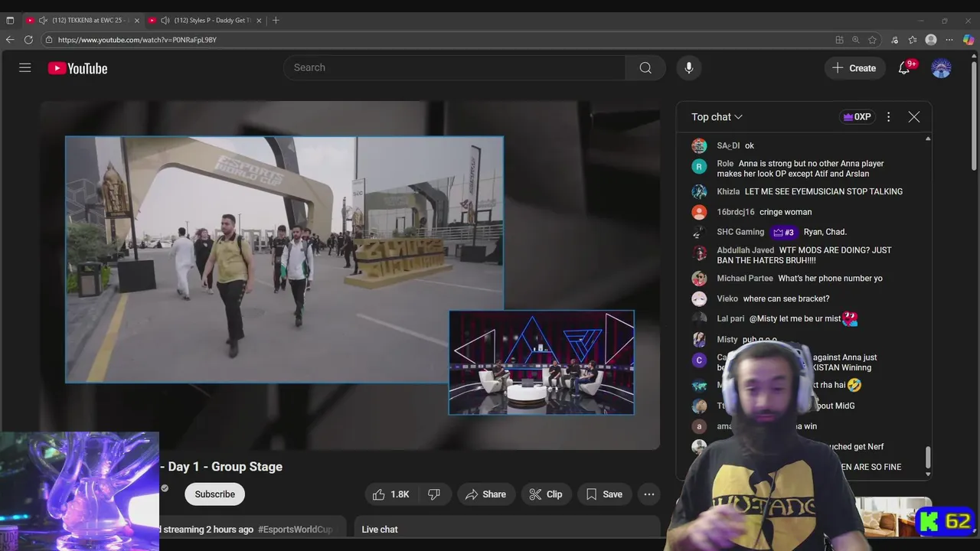Open the browser zoom magnifier icon
Screen dimensions: 980x551
tap(856, 40)
